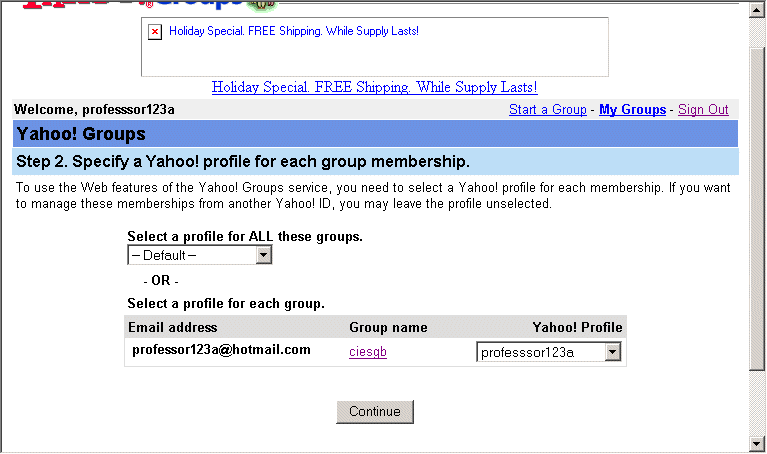Click the Email address column header
This screenshot has height=454, width=767.
pyautogui.click(x=173, y=327)
